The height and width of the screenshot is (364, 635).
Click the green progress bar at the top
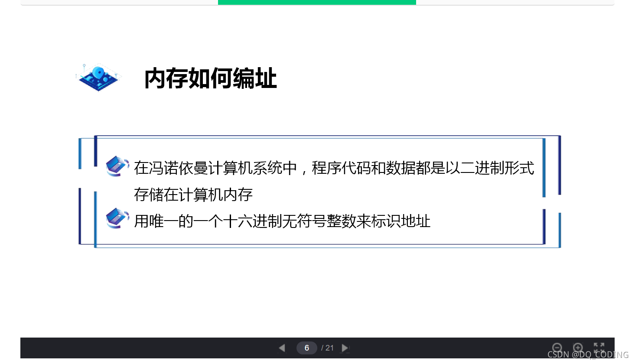[x=316, y=2]
